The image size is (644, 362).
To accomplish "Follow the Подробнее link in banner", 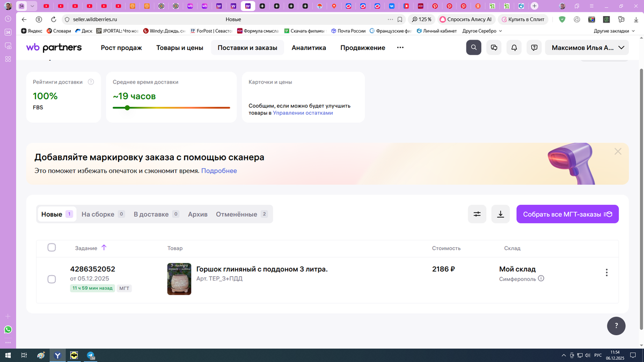I will click(219, 171).
